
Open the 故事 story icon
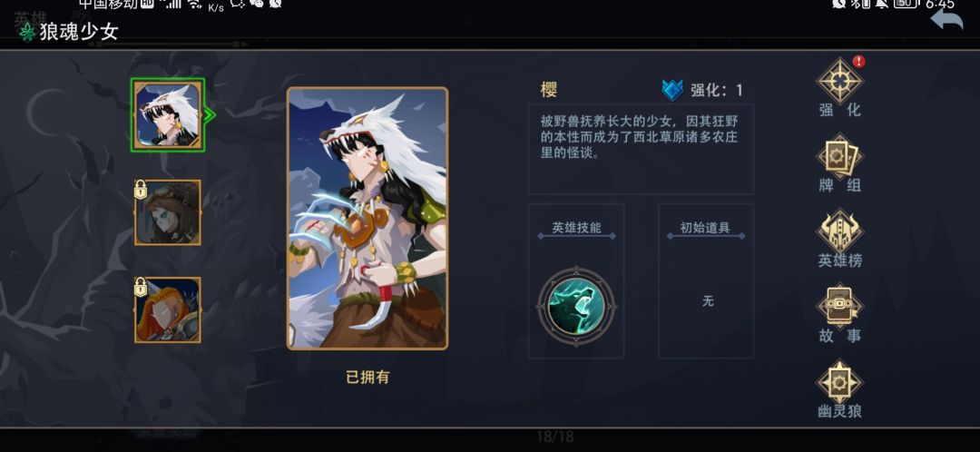[x=840, y=307]
